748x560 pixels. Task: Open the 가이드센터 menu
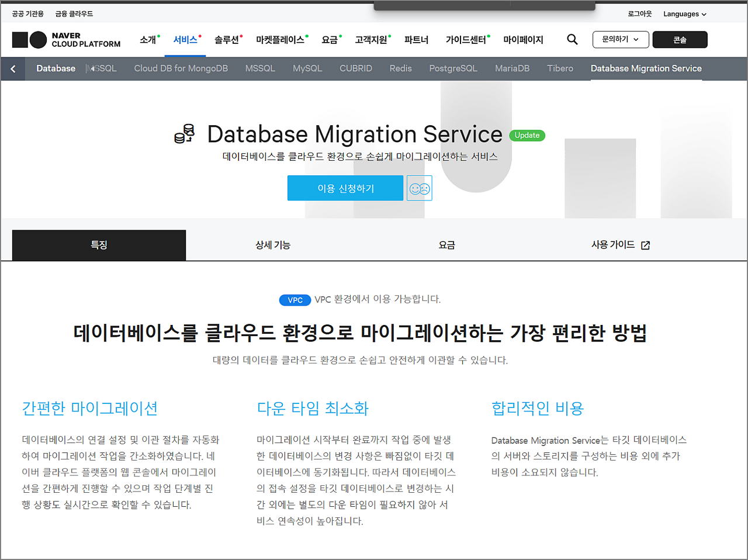click(466, 40)
